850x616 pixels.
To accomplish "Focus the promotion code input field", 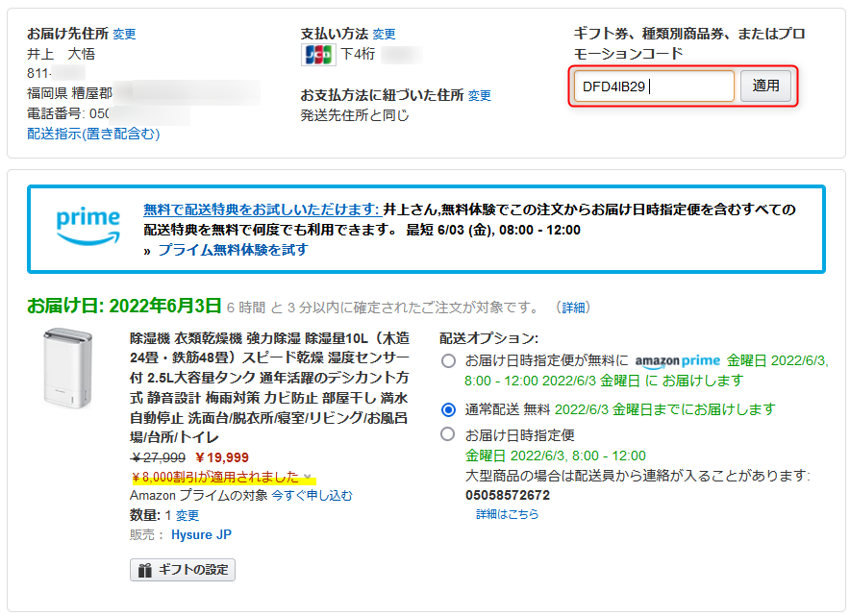I will click(x=654, y=86).
